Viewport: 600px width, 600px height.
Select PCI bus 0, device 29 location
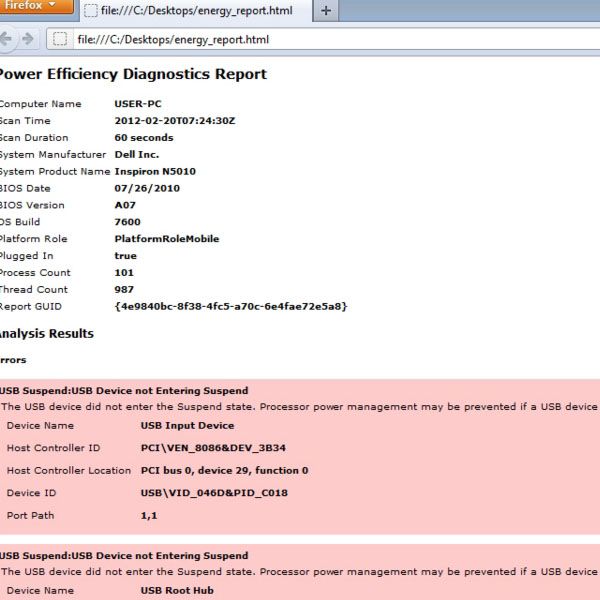[225, 470]
